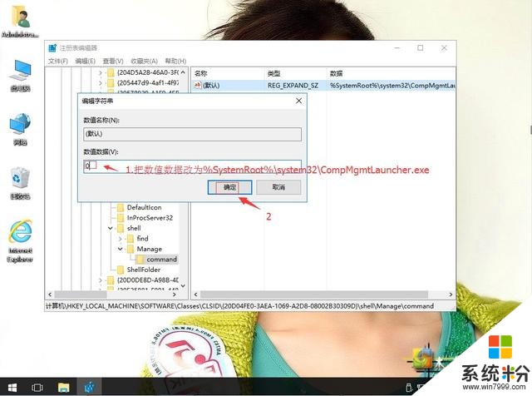Open Task View on the taskbar
This screenshot has height=396, width=532.
37,388
